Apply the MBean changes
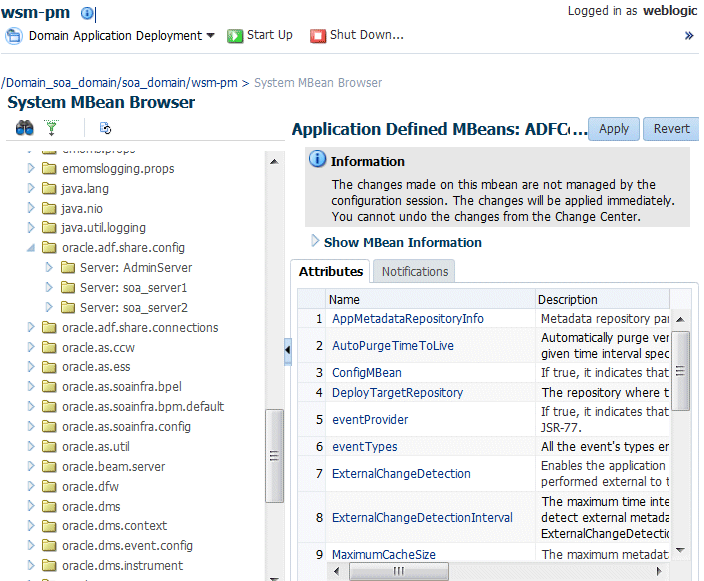This screenshot has height=581, width=704. point(613,129)
